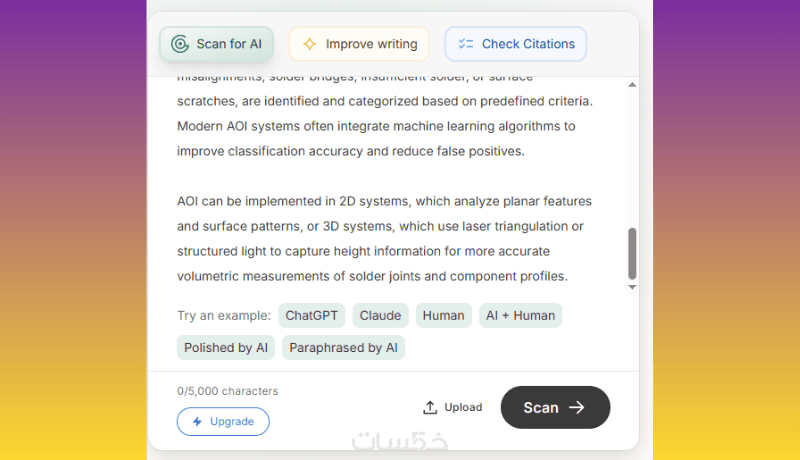Click the lightning bolt Upgrade icon
Image resolution: width=800 pixels, height=460 pixels.
tap(197, 422)
